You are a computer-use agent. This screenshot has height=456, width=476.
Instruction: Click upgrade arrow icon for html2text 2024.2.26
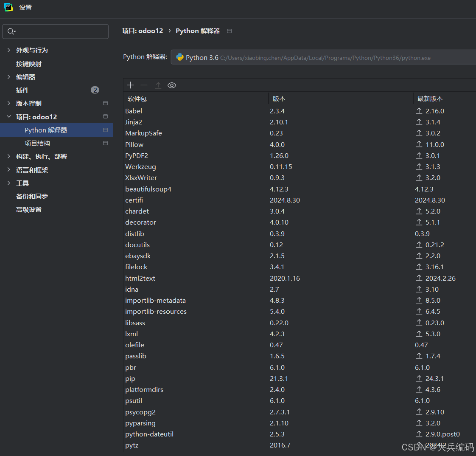[x=419, y=278]
